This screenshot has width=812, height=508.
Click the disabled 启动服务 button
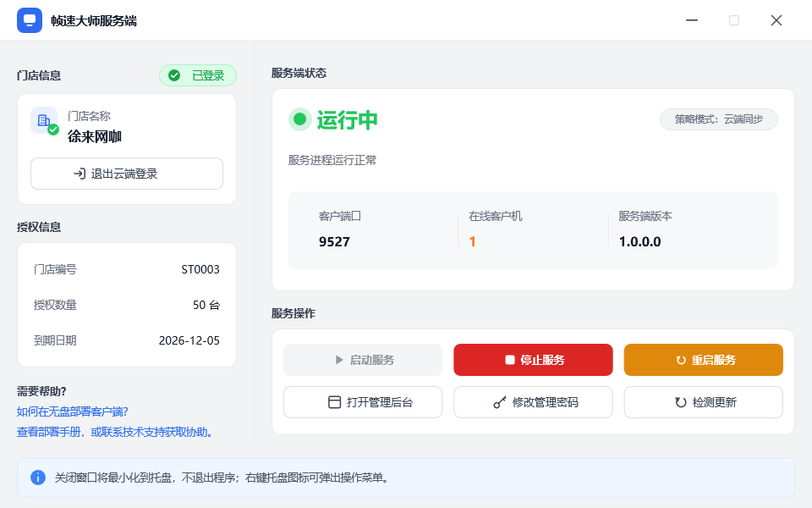(363, 360)
